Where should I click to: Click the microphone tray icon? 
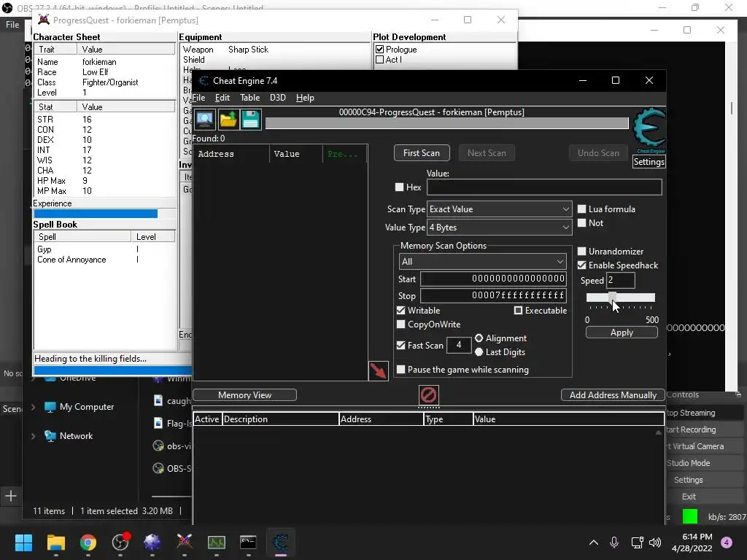[x=614, y=542]
